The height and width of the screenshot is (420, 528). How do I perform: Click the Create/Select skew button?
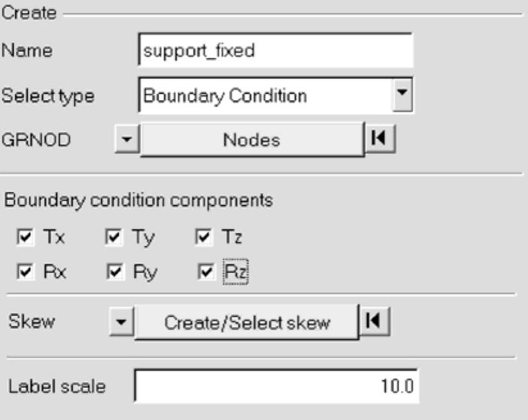[247, 322]
